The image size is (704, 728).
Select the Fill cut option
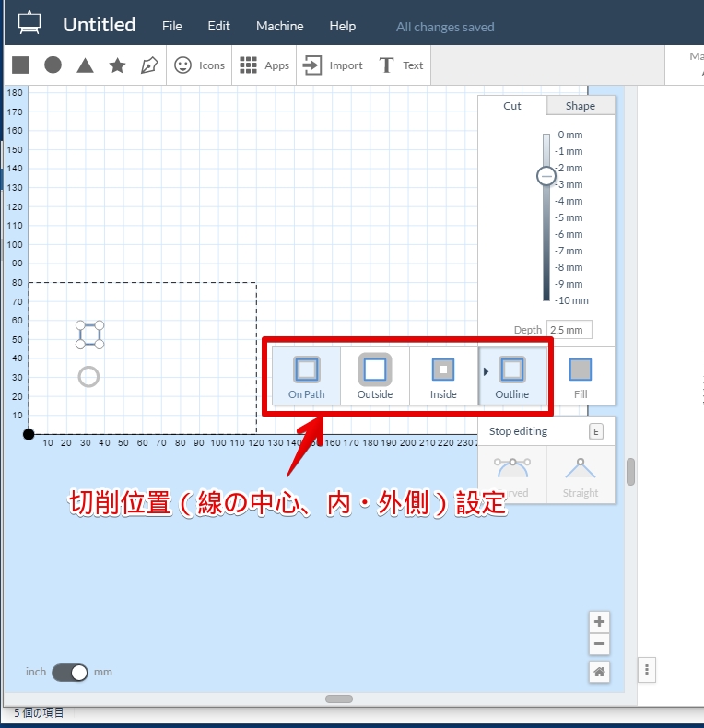pyautogui.click(x=581, y=377)
